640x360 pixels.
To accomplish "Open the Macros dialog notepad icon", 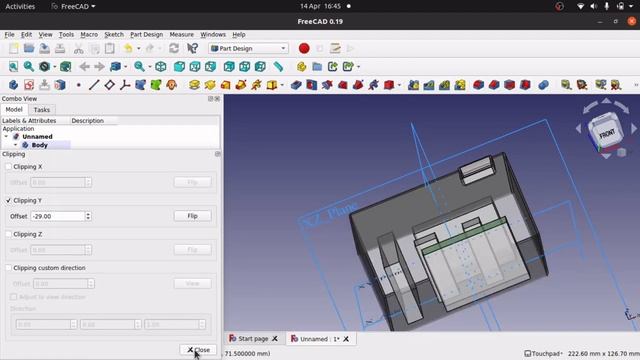I will [x=335, y=49].
